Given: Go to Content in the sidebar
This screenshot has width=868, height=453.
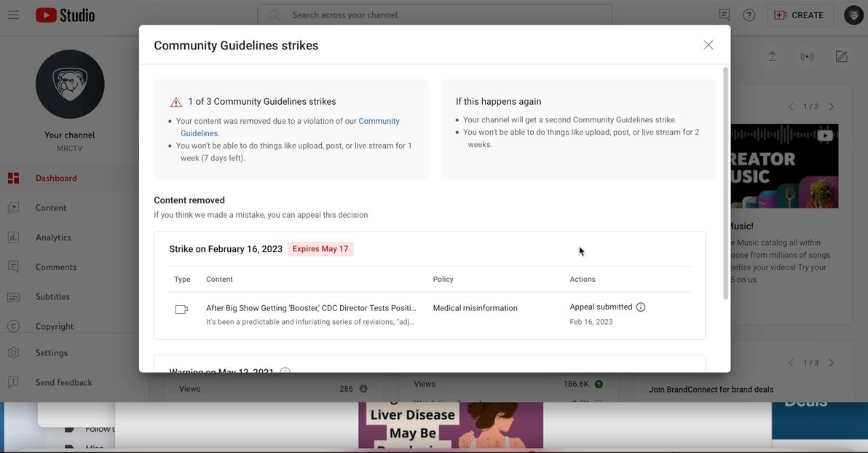Looking at the screenshot, I should pyautogui.click(x=51, y=208).
